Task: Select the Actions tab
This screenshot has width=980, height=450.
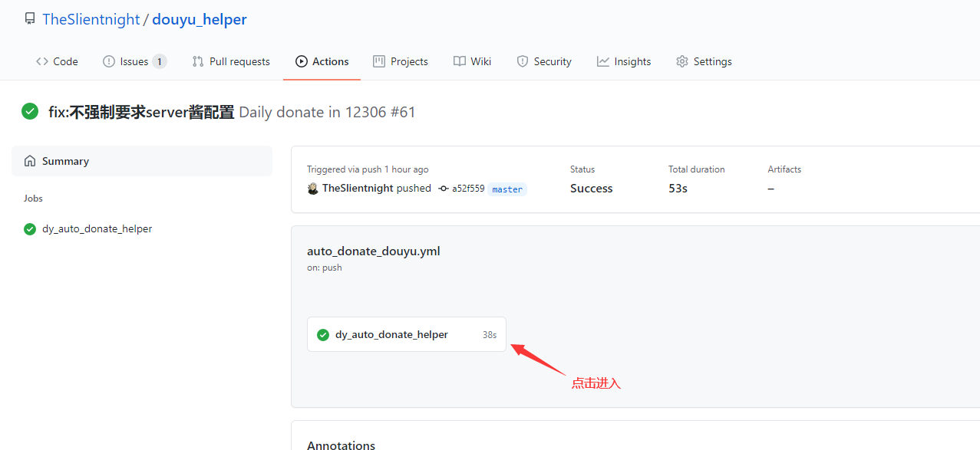Action: 322,61
